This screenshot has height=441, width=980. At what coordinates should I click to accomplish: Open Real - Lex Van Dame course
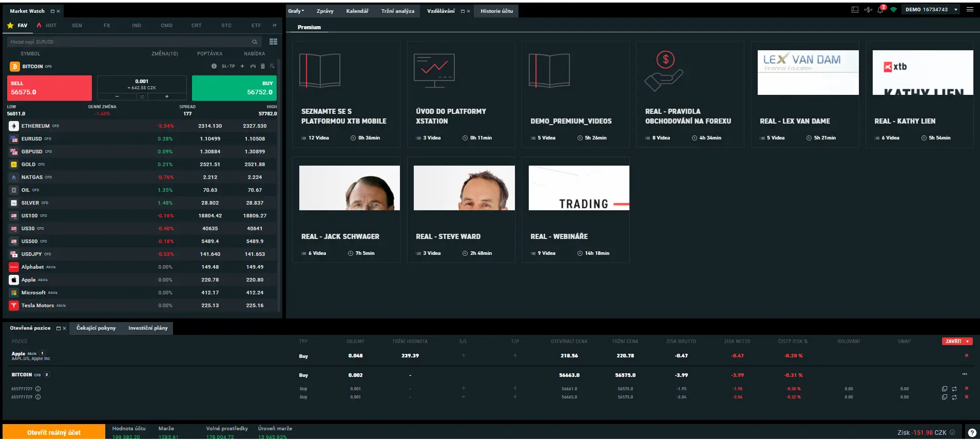click(x=805, y=94)
